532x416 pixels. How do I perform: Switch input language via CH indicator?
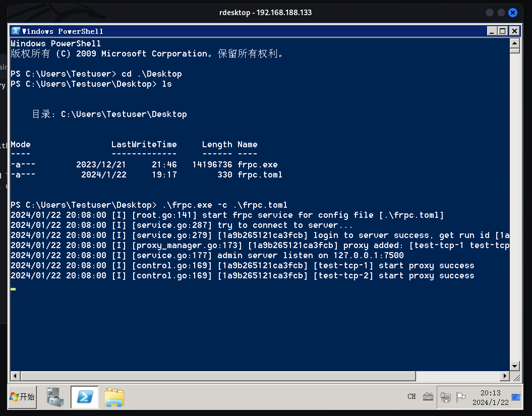411,397
